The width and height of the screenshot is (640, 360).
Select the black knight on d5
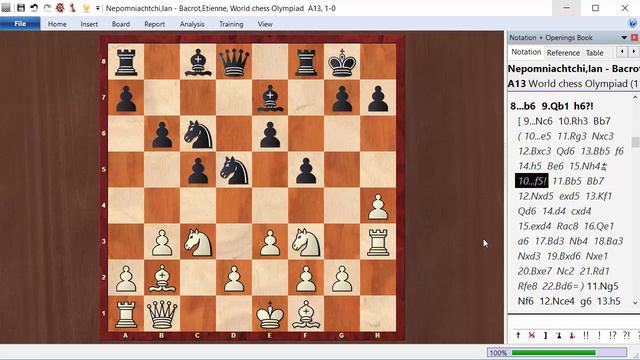(x=234, y=170)
